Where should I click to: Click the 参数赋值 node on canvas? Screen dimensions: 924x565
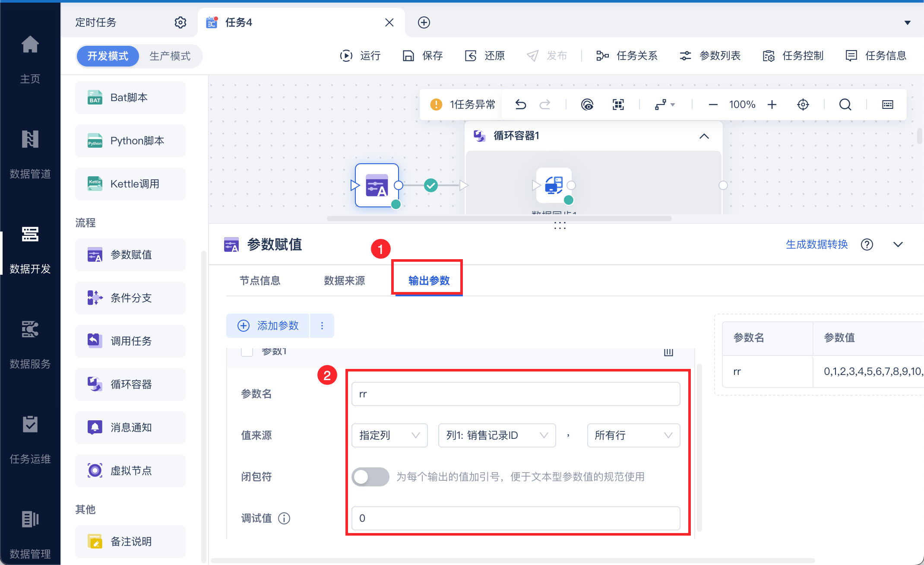tap(377, 185)
